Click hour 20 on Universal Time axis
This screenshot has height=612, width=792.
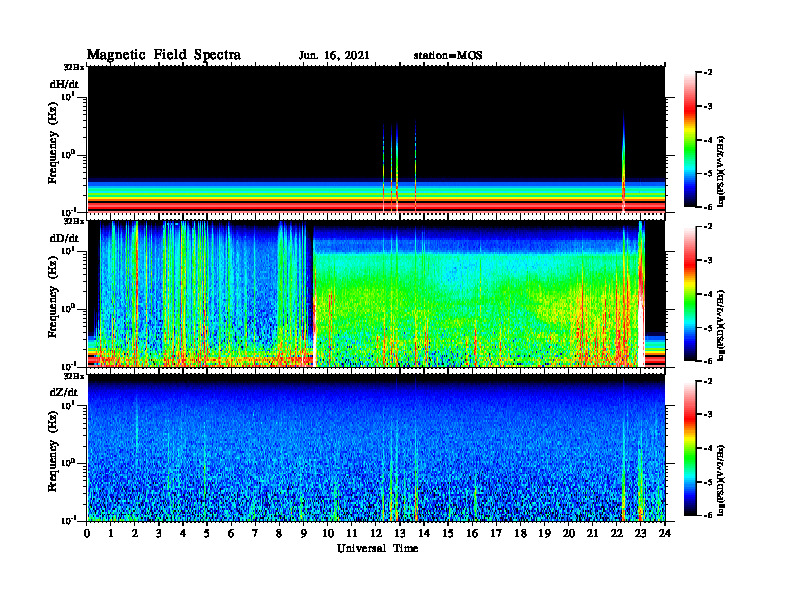point(568,534)
